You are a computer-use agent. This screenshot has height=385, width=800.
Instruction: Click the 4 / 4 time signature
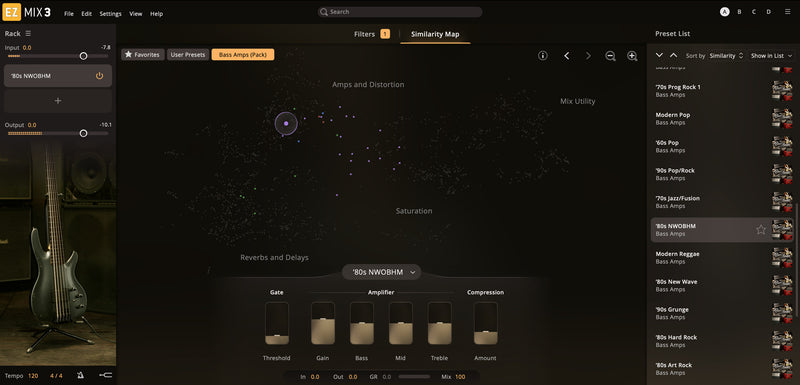(56, 376)
